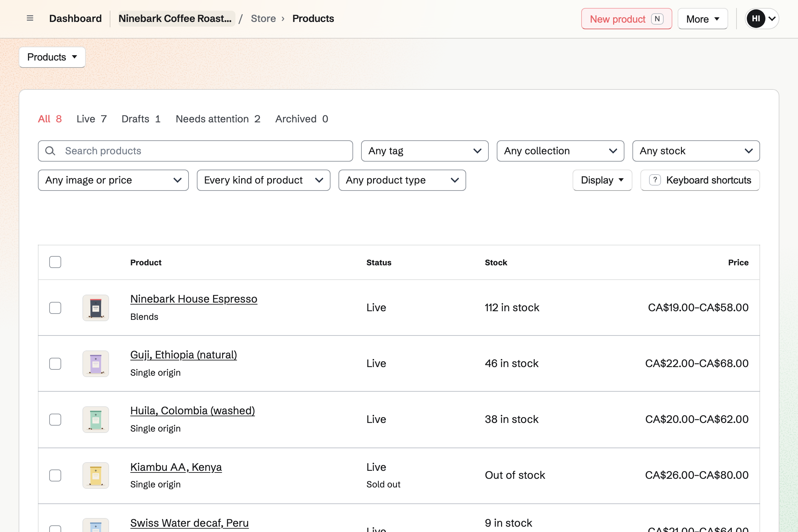Switch to the Archived tab
Viewport: 798px width, 532px height.
click(302, 119)
